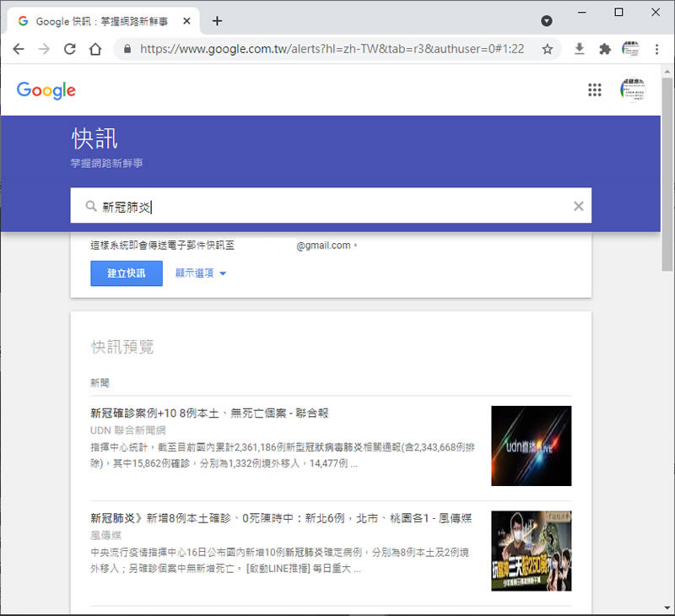This screenshot has height=616, width=675.
Task: Open Google account avatar on page
Action: 632,90
